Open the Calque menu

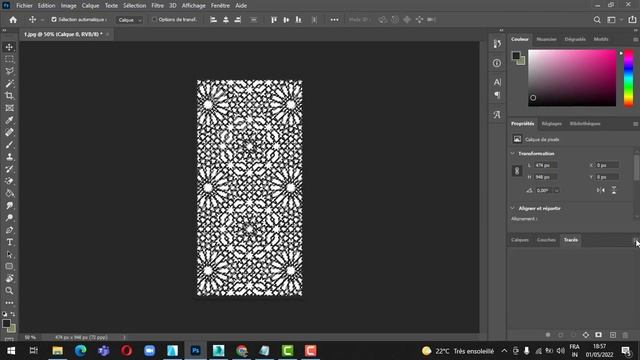(x=90, y=6)
